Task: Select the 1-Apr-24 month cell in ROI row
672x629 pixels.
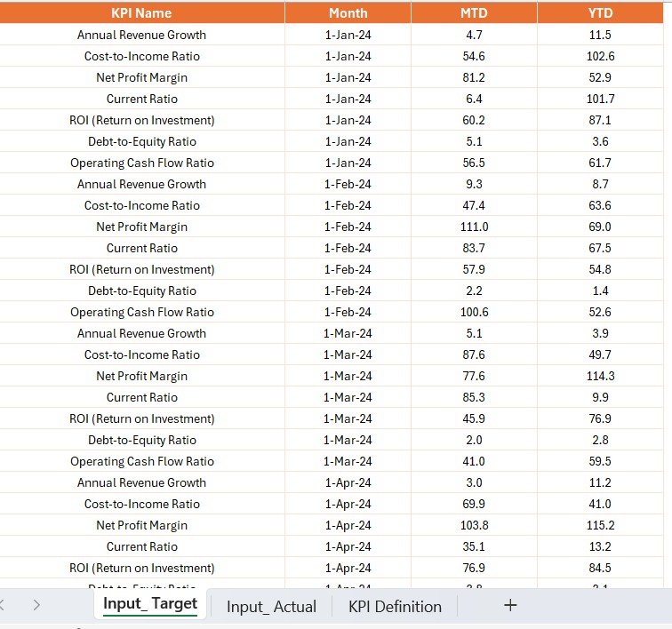Action: point(348,569)
